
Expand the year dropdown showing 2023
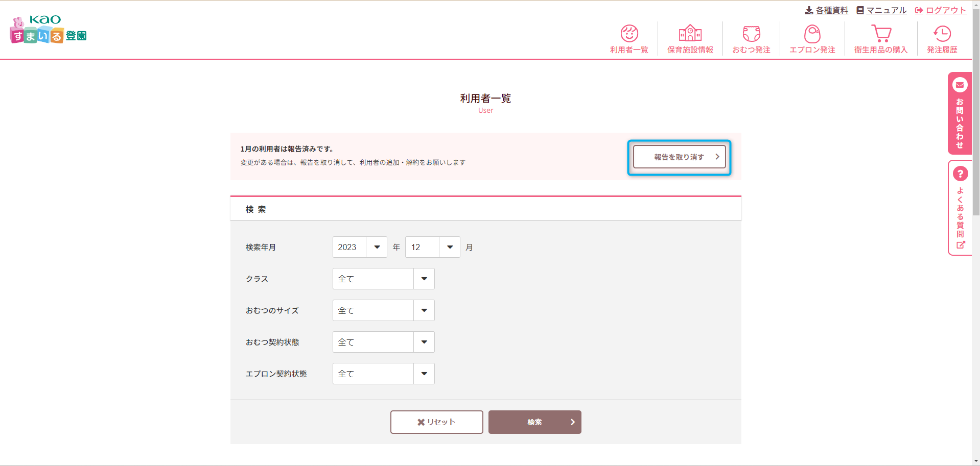click(360, 247)
